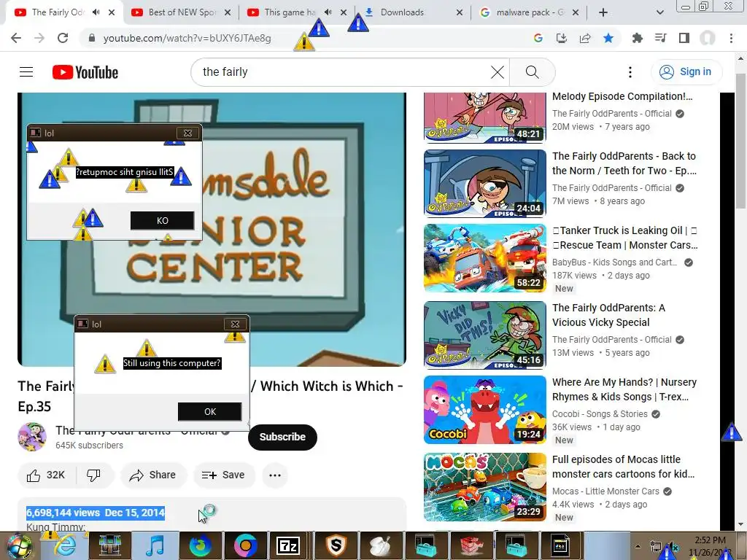
Task: Clear the YouTube search text
Action: point(498,72)
